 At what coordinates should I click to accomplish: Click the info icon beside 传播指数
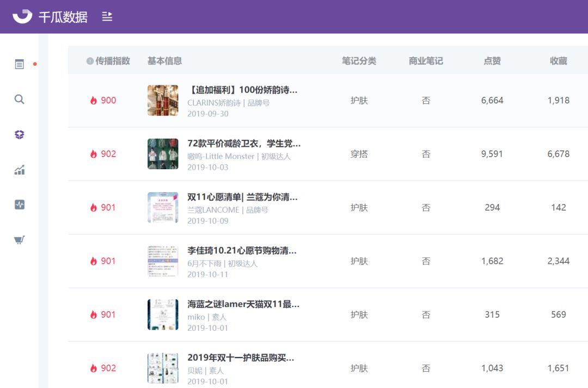(90, 61)
